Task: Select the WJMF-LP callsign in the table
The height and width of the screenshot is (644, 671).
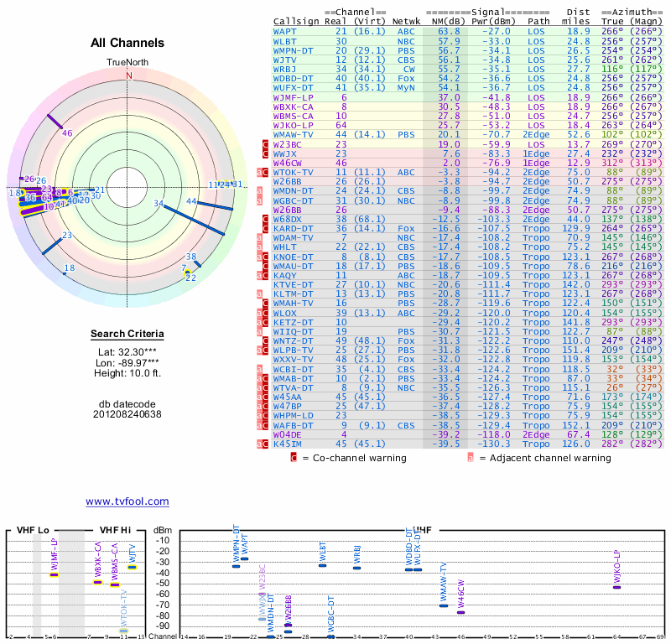Action: [x=293, y=97]
